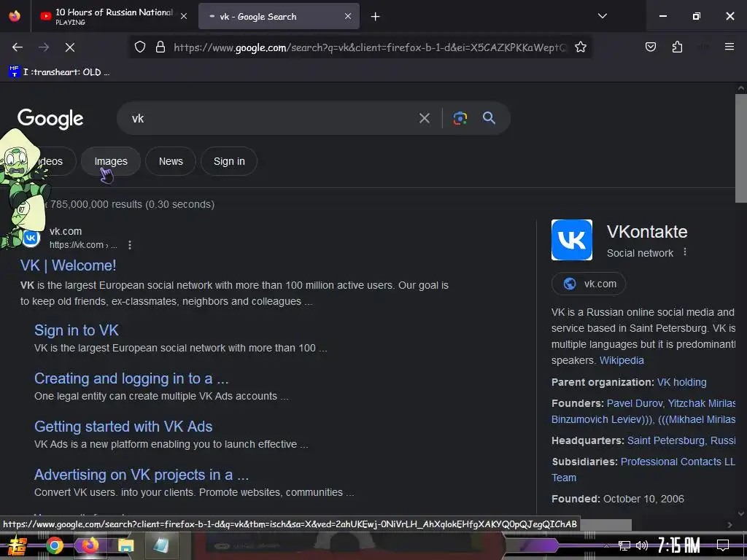Select the vk - Google Search tab
The image size is (747, 560).
pos(279,17)
